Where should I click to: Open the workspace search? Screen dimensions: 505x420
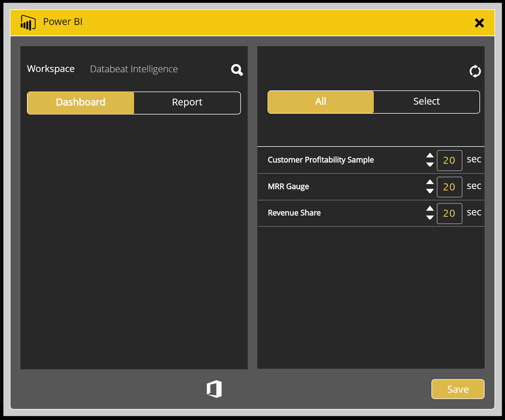[237, 69]
